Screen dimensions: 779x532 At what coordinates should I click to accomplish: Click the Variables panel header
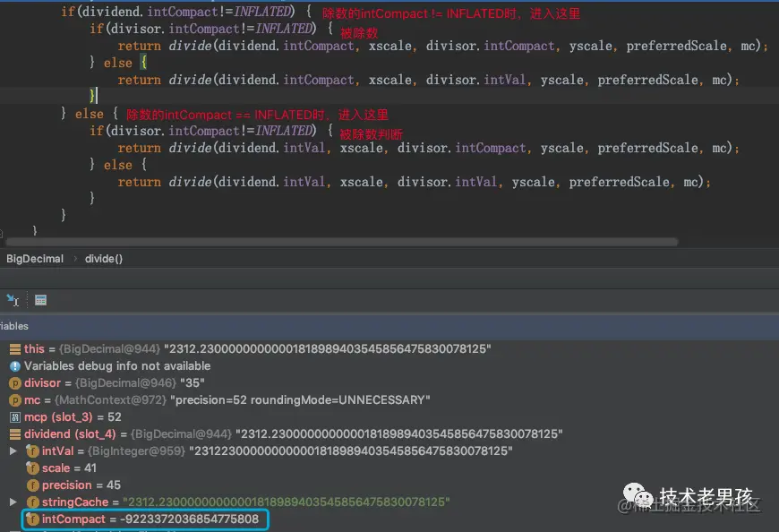[389, 326]
